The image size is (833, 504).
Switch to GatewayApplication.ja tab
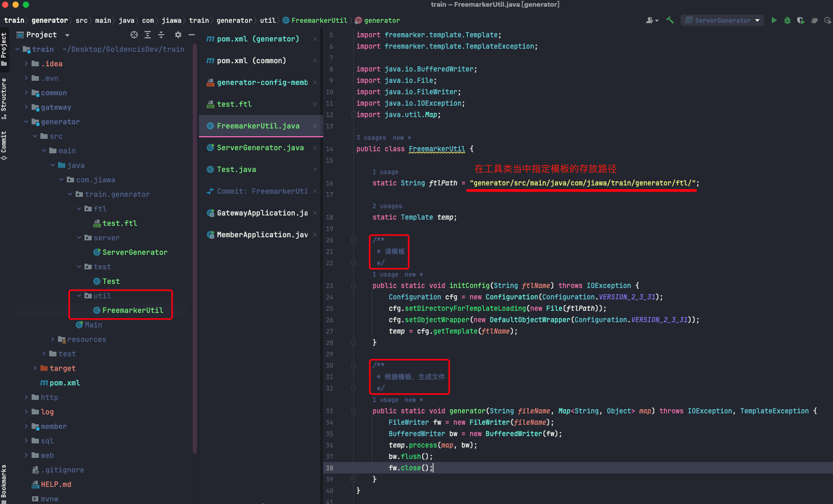(x=262, y=213)
